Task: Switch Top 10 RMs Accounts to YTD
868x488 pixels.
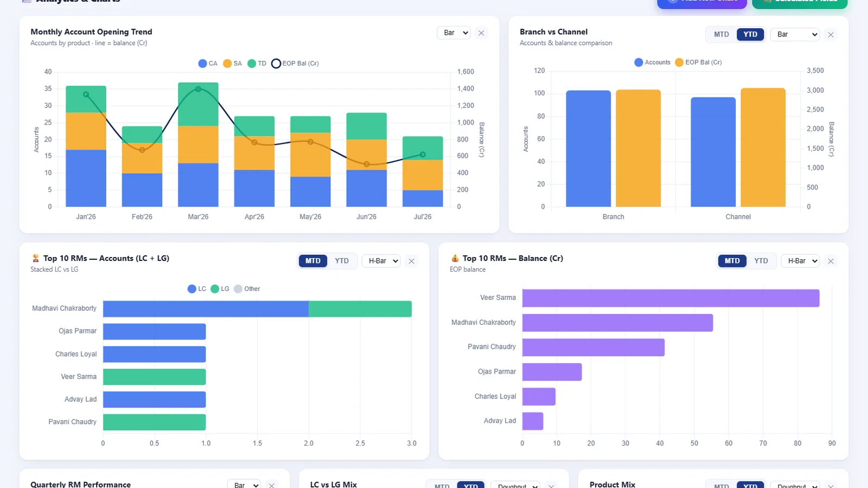Action: 342,261
